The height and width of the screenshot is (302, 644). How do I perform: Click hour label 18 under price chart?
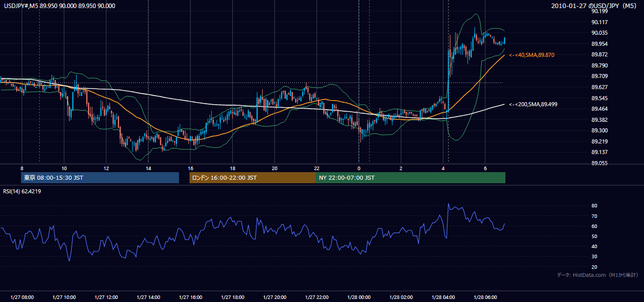pyautogui.click(x=232, y=168)
